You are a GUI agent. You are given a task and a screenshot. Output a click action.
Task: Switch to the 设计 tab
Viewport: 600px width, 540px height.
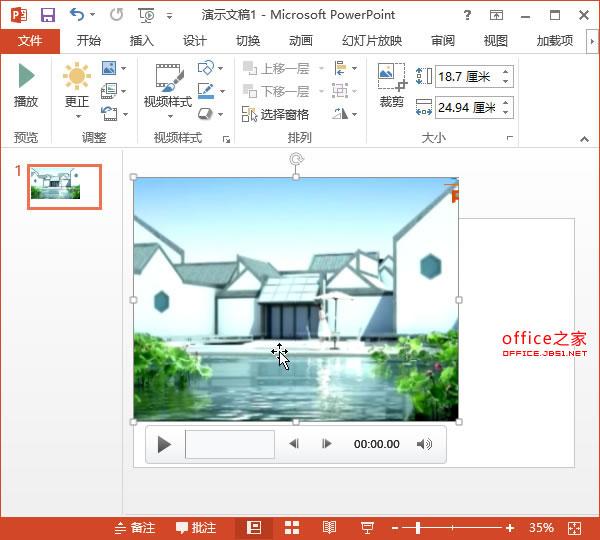point(194,41)
